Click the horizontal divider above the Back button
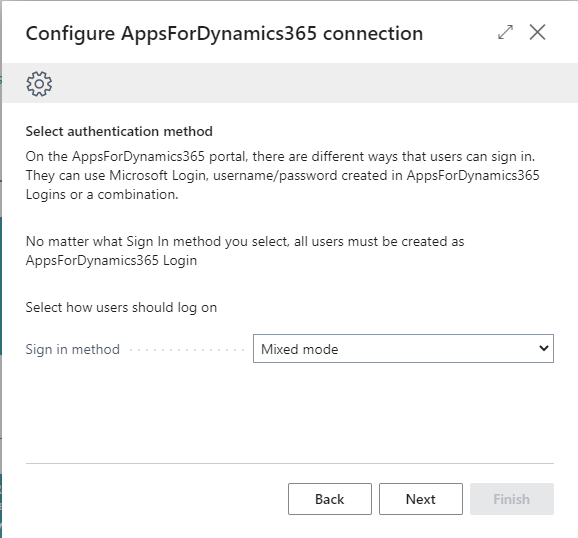Viewport: 578px width, 538px height. coord(290,463)
